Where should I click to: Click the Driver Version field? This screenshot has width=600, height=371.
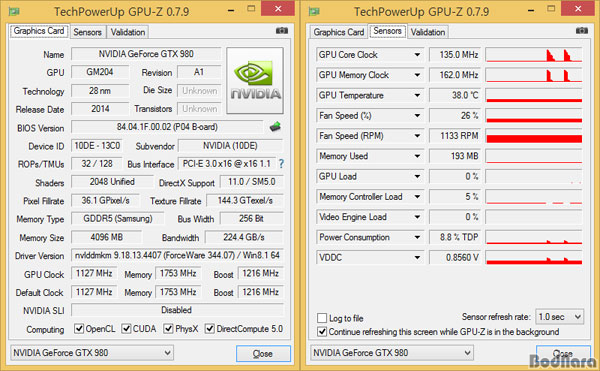point(177,255)
